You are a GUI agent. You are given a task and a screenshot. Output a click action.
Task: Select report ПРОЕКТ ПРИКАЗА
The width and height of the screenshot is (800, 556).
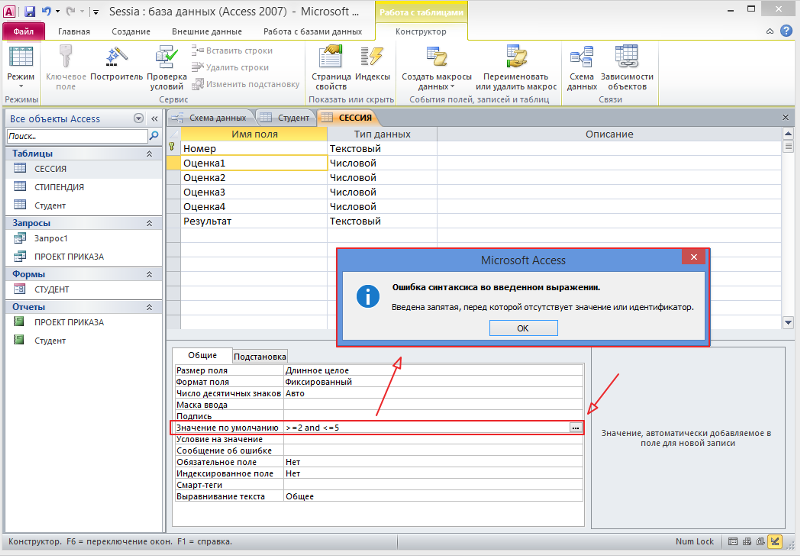[84, 322]
